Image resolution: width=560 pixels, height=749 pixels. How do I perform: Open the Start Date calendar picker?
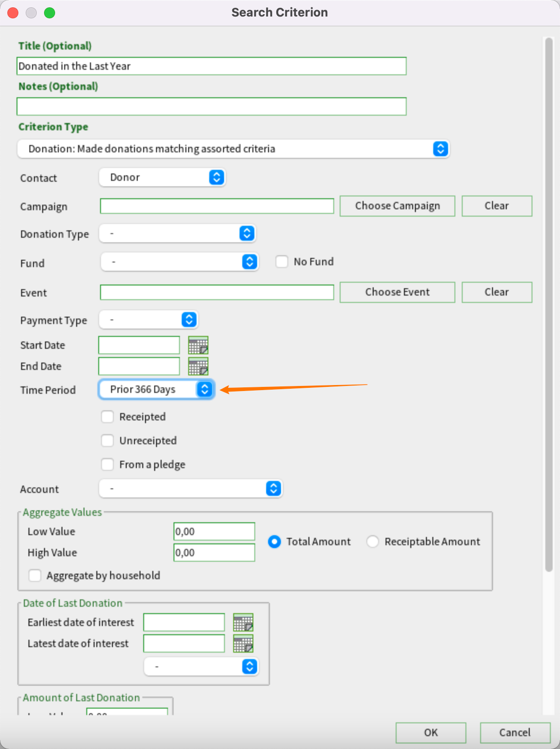click(198, 345)
